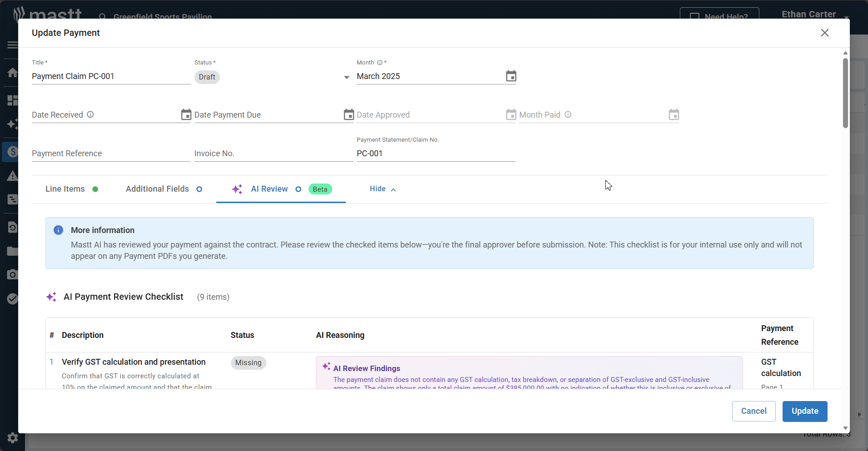Open the Ethan Carter user menu
The image size is (868, 451).
click(814, 15)
